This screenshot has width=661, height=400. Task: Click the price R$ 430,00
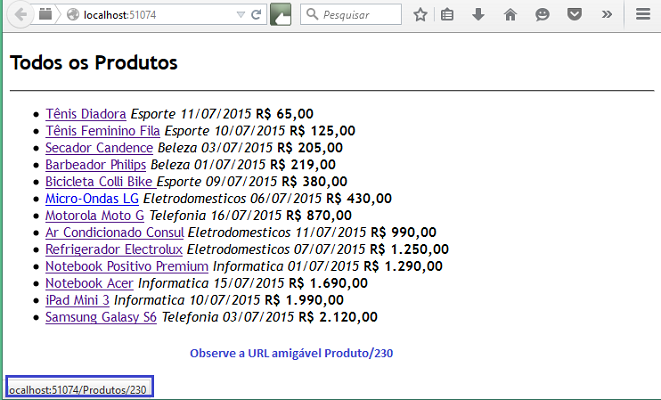pyautogui.click(x=359, y=198)
